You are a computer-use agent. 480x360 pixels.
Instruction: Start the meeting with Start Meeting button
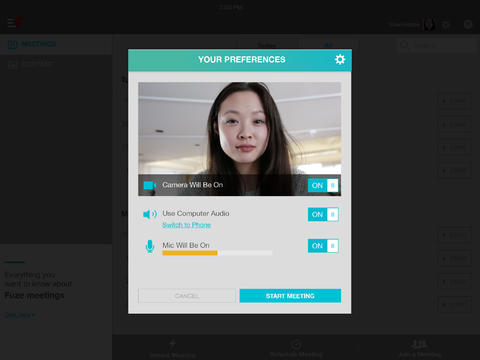(290, 296)
